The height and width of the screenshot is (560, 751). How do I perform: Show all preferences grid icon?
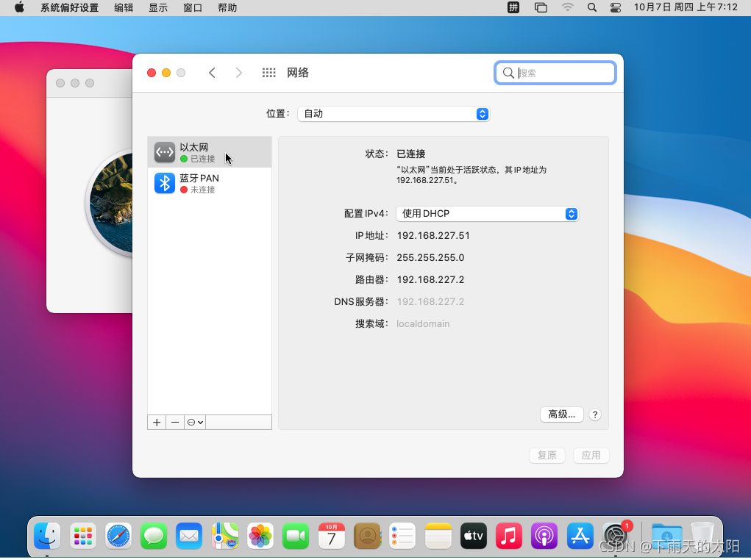pos(268,73)
